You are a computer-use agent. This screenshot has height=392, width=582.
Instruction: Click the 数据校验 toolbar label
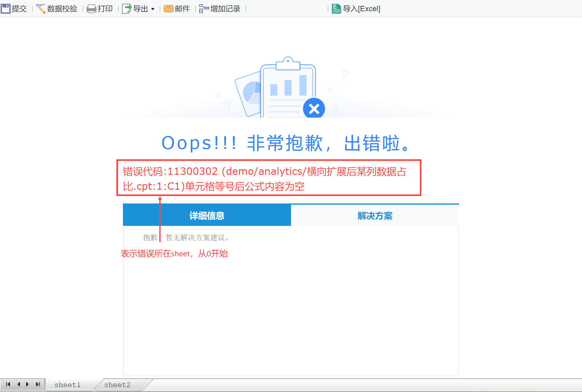tap(62, 9)
